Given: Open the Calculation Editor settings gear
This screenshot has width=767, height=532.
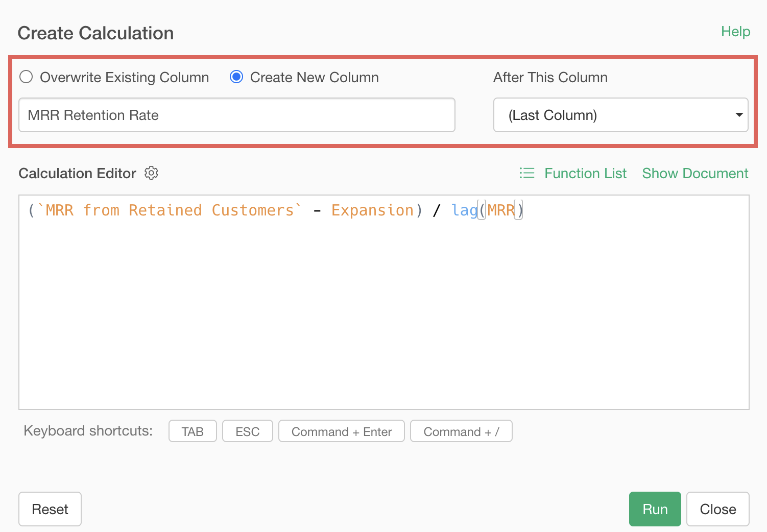Looking at the screenshot, I should click(x=151, y=173).
